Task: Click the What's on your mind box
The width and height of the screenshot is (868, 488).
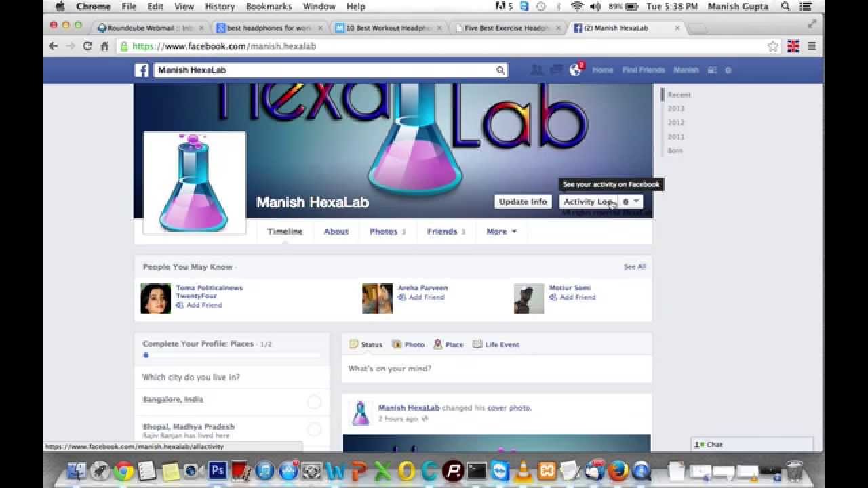Action: [x=496, y=369]
